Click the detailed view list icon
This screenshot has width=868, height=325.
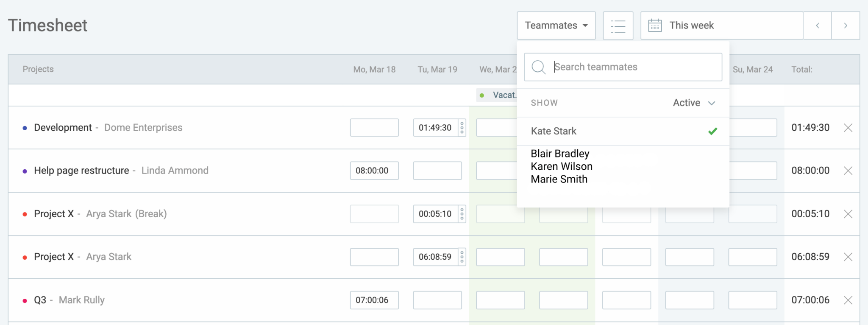(x=618, y=25)
